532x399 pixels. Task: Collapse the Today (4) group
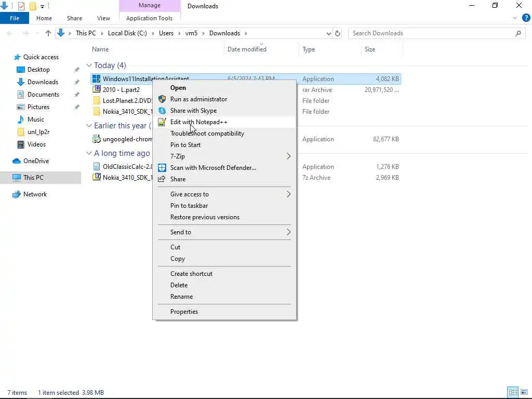[89, 65]
